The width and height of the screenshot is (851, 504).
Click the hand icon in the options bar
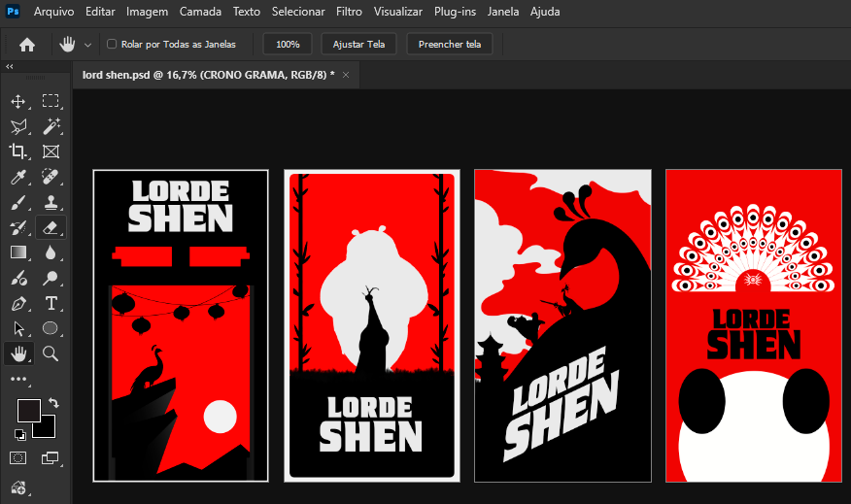pyautogui.click(x=67, y=45)
